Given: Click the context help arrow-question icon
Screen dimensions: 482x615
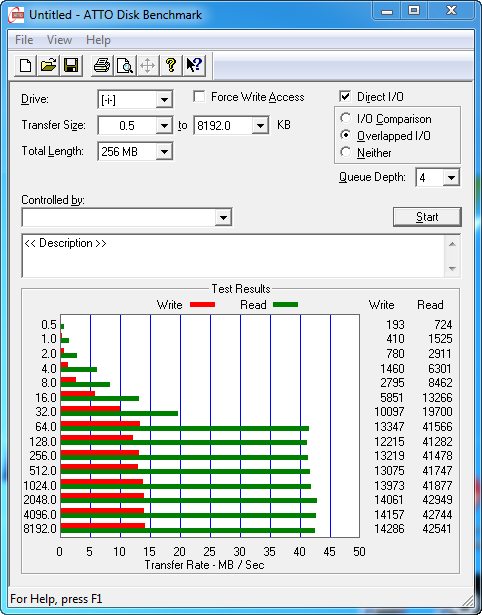Looking at the screenshot, I should [194, 65].
